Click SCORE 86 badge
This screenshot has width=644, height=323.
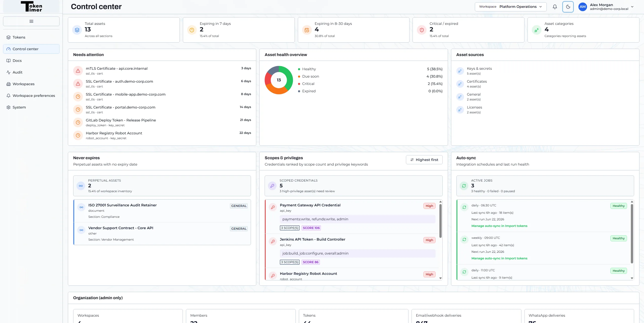click(310, 262)
